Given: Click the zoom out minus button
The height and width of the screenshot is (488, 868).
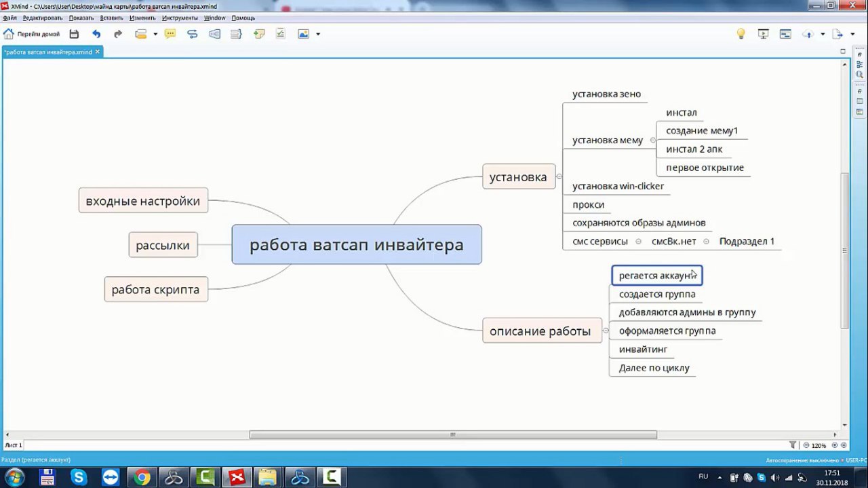Looking at the screenshot, I should [x=806, y=445].
